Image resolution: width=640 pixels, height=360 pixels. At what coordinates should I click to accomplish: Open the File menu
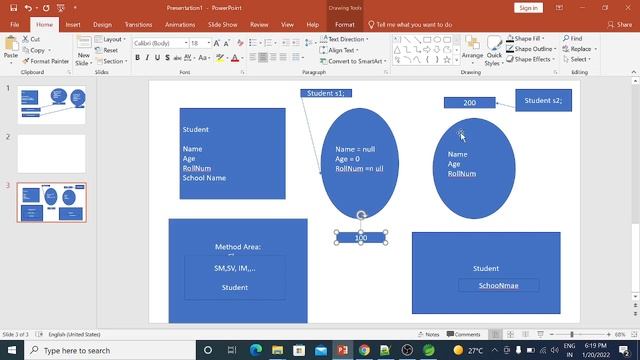tap(15, 24)
